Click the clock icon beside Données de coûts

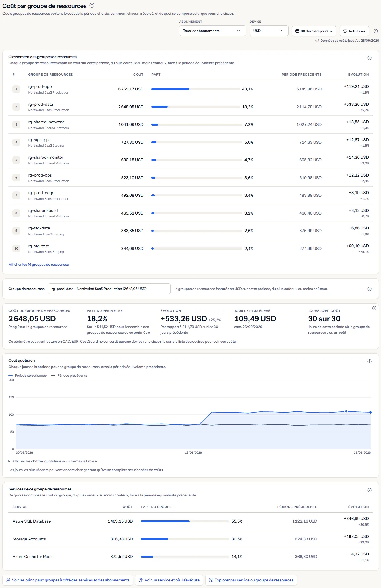(x=317, y=41)
